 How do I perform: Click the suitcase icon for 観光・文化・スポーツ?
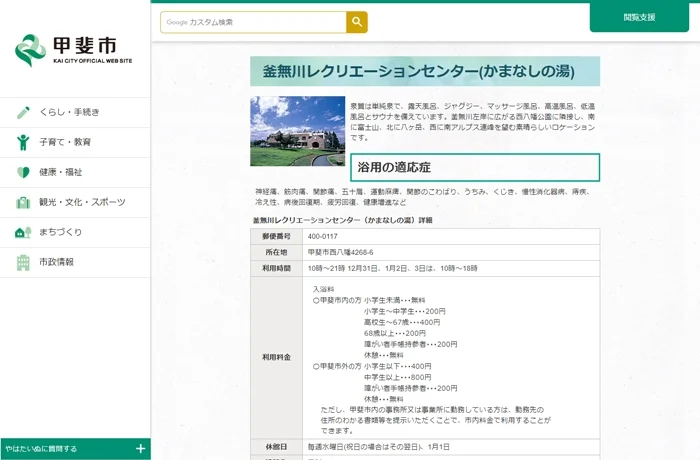(23, 202)
